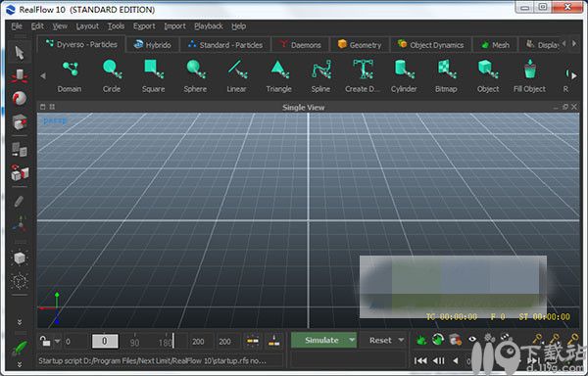The image size is (588, 376).
Task: Add a Triangle emitter
Action: click(279, 70)
